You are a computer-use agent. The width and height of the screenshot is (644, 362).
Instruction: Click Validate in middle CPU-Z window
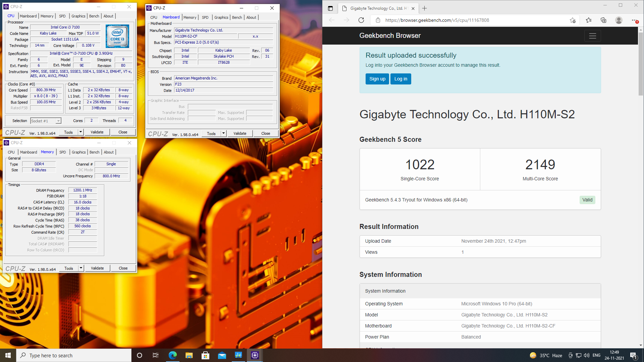coord(240,133)
